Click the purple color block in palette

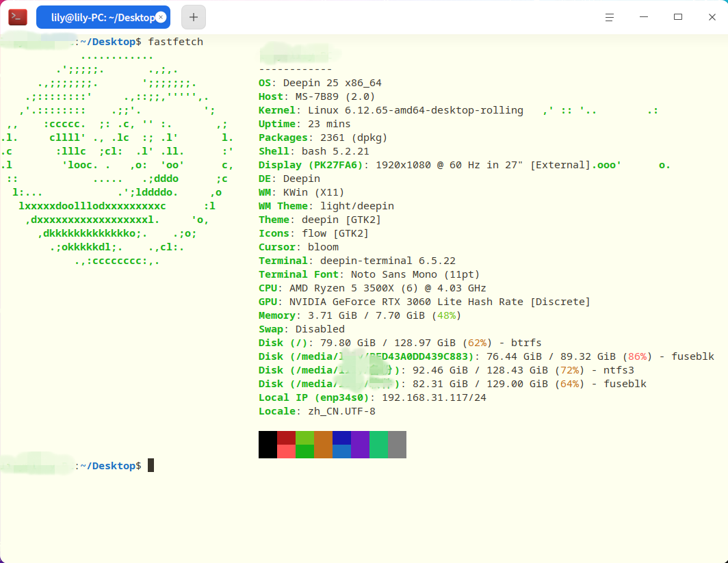[360, 445]
